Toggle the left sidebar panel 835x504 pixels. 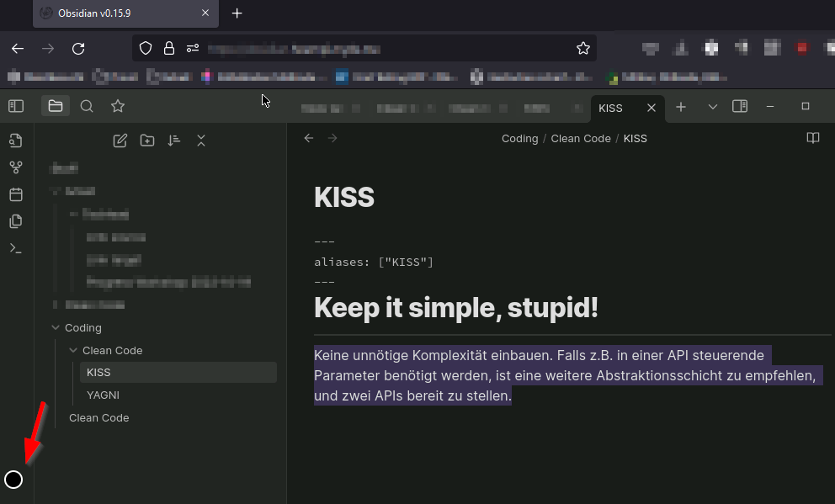14,106
